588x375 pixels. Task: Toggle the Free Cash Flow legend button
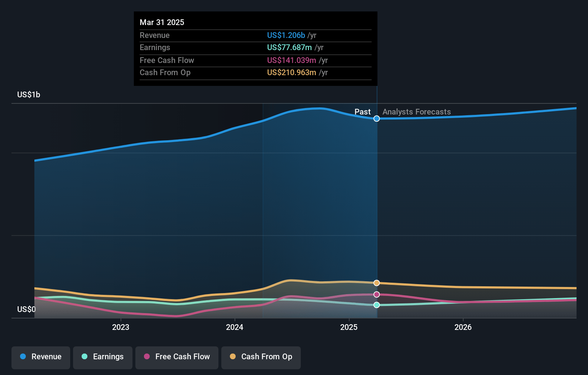(177, 357)
